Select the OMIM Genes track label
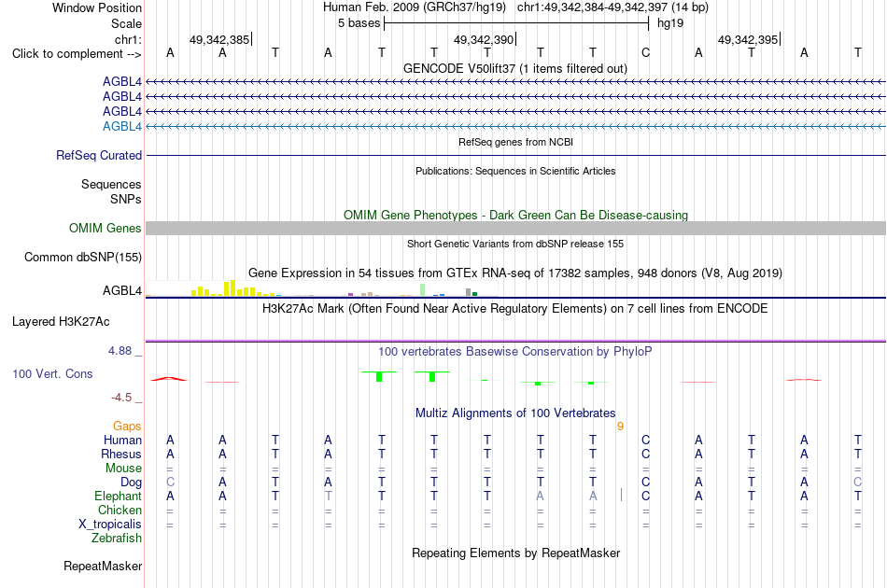Screen dimensions: 887x588 [x=106, y=229]
